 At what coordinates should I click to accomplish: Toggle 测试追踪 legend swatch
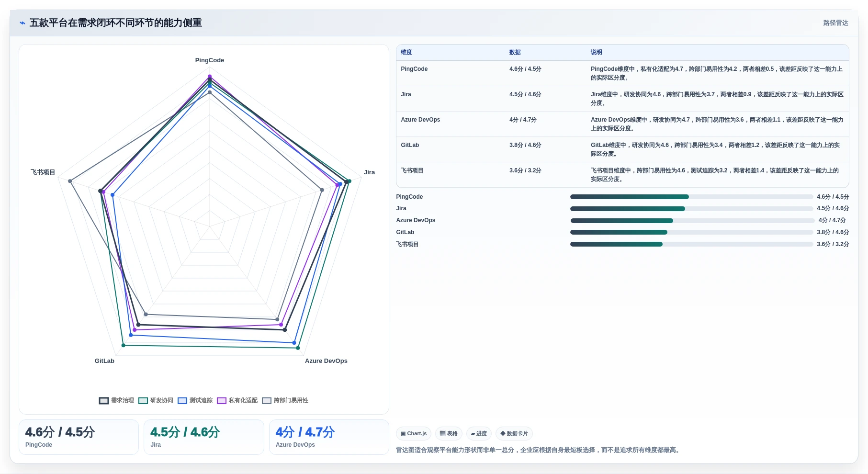[182, 401]
